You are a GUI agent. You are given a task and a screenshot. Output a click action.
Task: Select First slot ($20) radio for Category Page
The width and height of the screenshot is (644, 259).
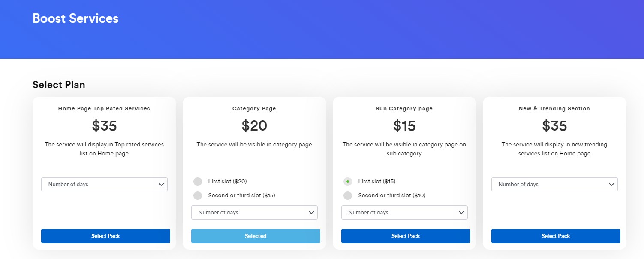(198, 182)
